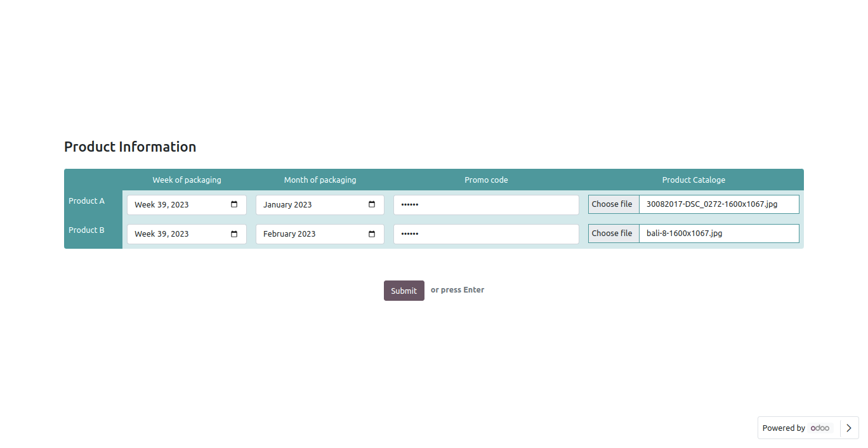Click the 'or press Enter' hint text
Viewport: 868px width, 448px height.
457,290
